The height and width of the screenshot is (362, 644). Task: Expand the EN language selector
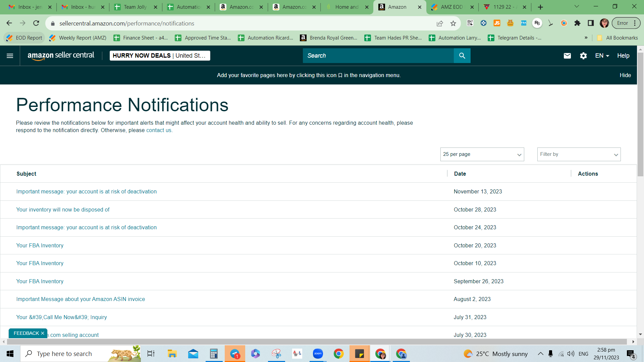pos(602,56)
